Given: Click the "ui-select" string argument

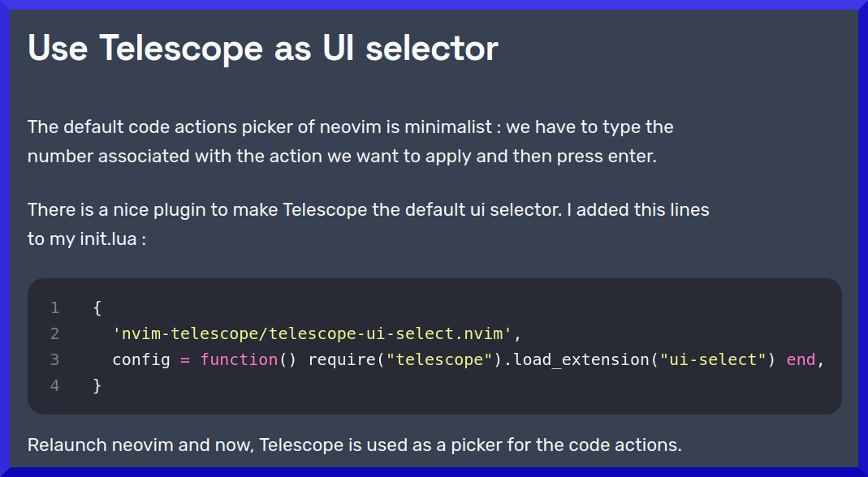Looking at the screenshot, I should point(713,359).
